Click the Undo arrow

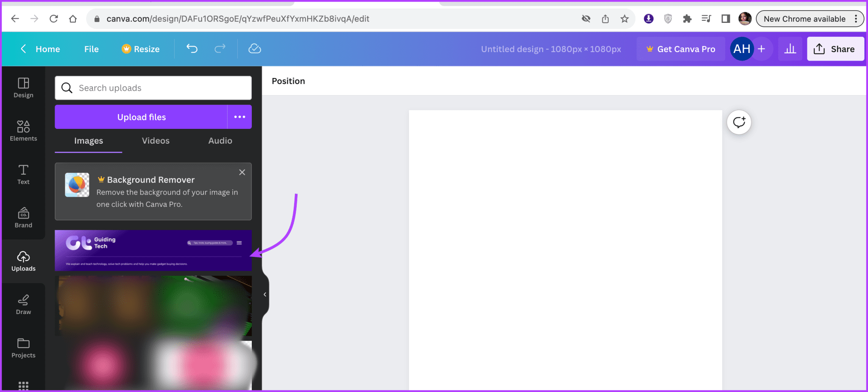[x=192, y=49]
